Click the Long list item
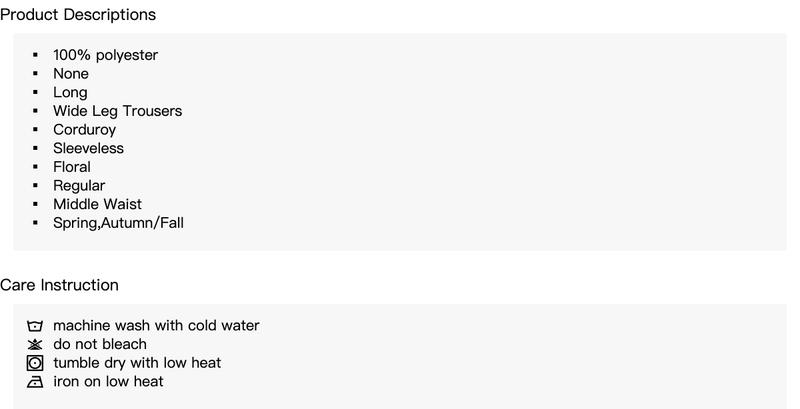This screenshot has height=409, width=800. 70,93
